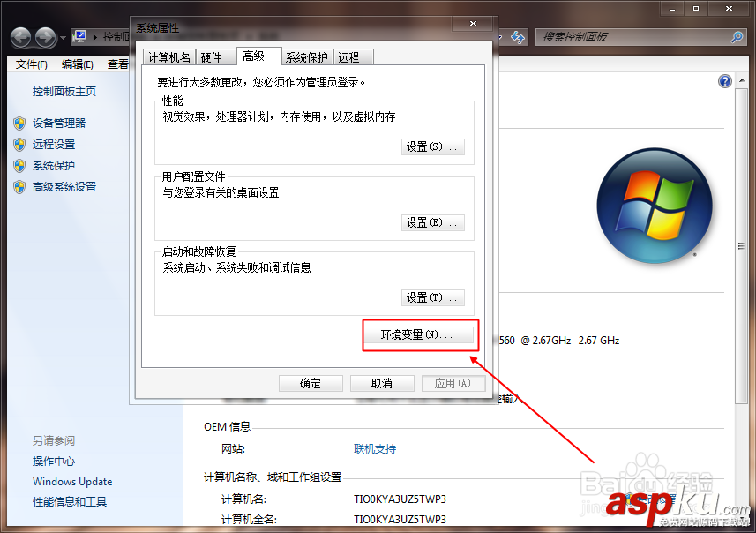Click the forward navigation arrow in Control Panel
This screenshot has height=533, width=756.
click(x=46, y=37)
